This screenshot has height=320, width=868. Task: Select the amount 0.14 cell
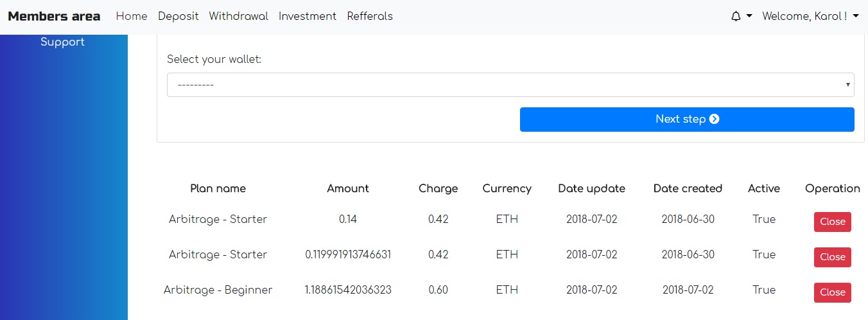tap(348, 219)
